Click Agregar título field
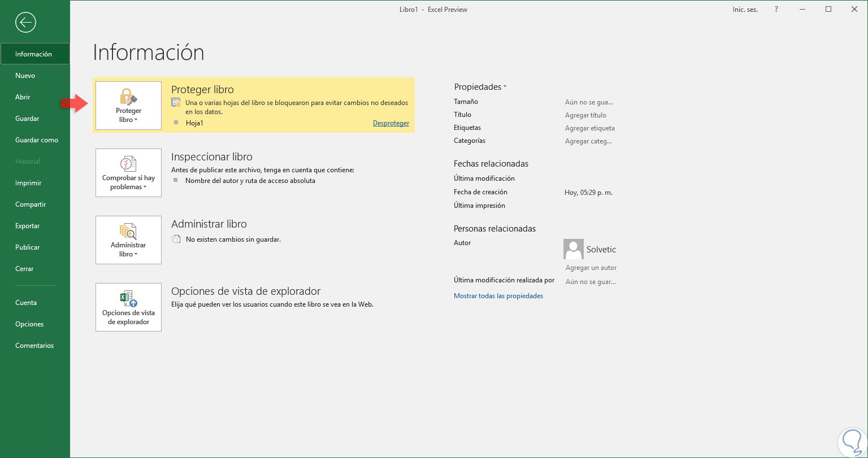 point(585,115)
